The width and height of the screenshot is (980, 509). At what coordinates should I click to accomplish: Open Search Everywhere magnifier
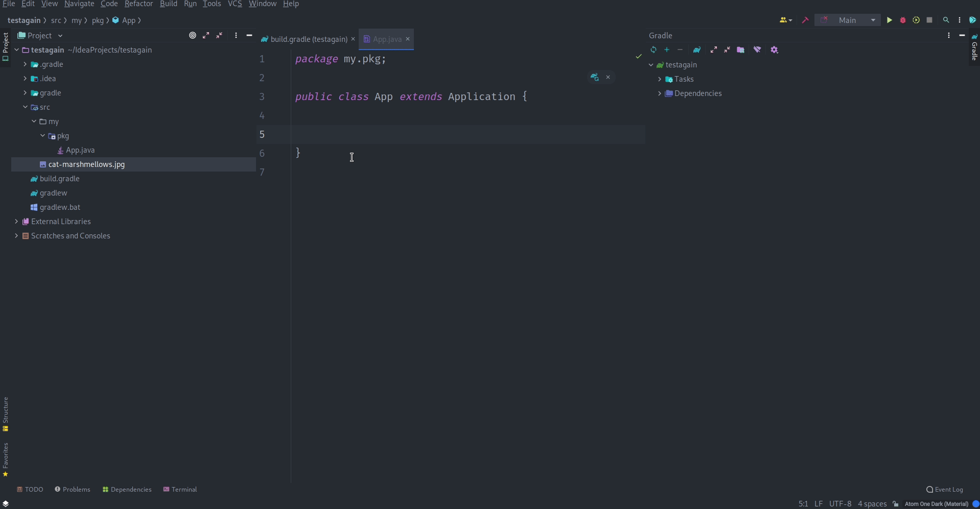click(x=946, y=20)
